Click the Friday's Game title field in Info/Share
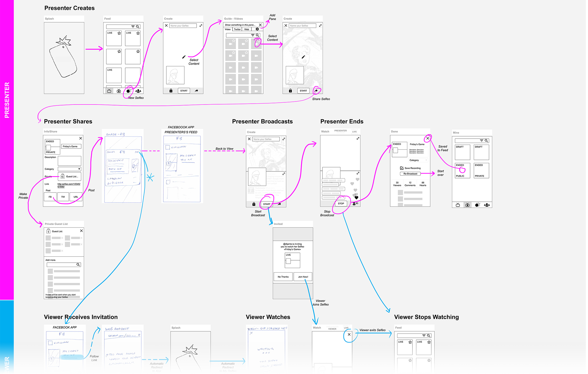The height and width of the screenshot is (374, 588). [x=71, y=147]
